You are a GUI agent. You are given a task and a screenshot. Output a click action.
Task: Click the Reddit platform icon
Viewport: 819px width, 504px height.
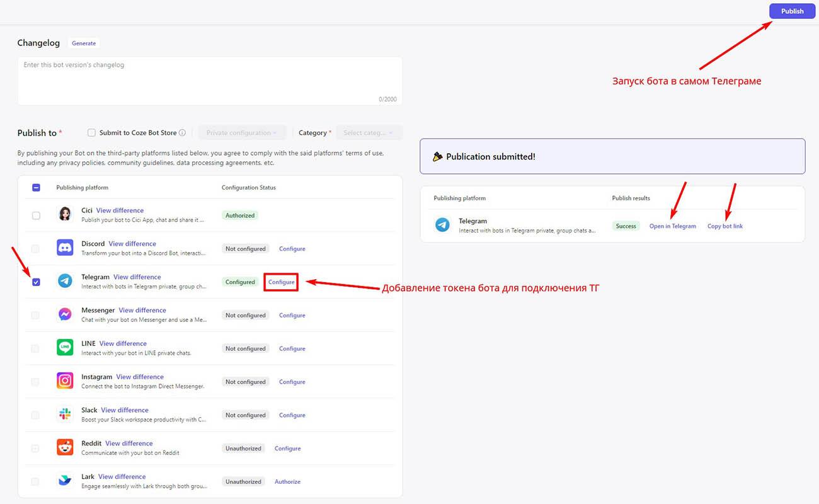pyautogui.click(x=65, y=448)
